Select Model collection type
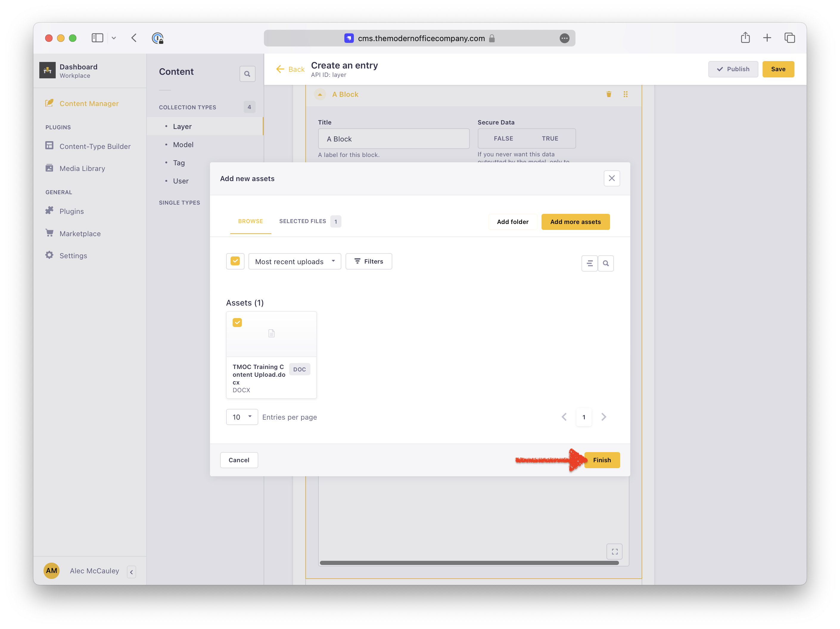Viewport: 840px width, 629px height. (183, 145)
